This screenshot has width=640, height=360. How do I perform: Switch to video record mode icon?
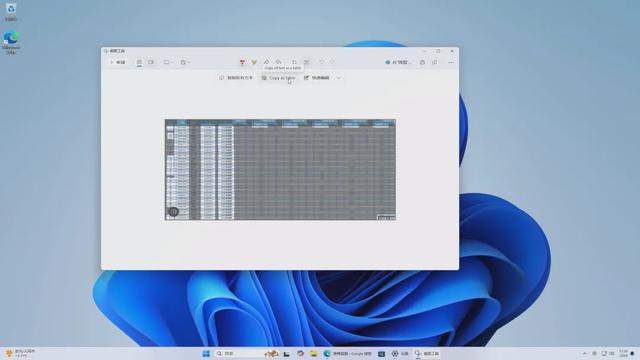151,62
